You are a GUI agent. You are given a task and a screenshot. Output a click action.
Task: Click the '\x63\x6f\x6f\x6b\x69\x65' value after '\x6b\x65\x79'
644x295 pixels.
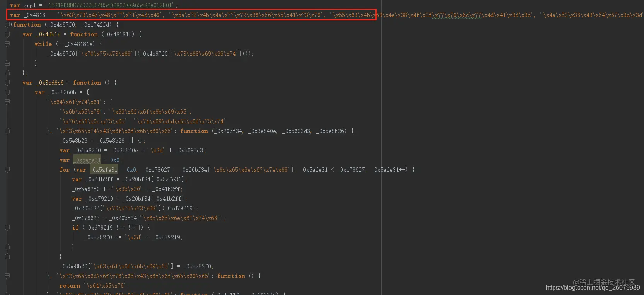pyautogui.click(x=150, y=112)
